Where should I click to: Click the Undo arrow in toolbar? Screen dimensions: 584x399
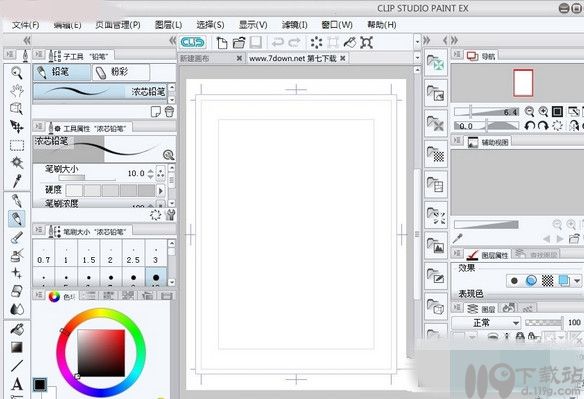[278, 42]
